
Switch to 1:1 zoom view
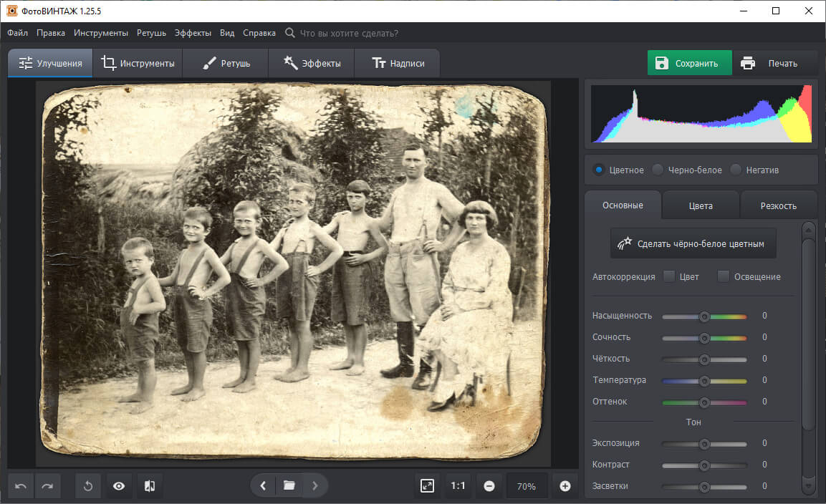point(458,485)
